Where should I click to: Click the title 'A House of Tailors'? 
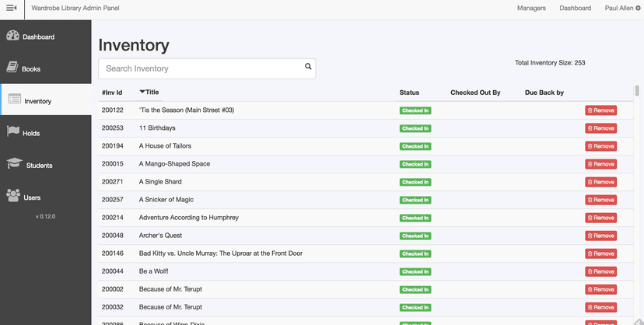[x=165, y=145]
